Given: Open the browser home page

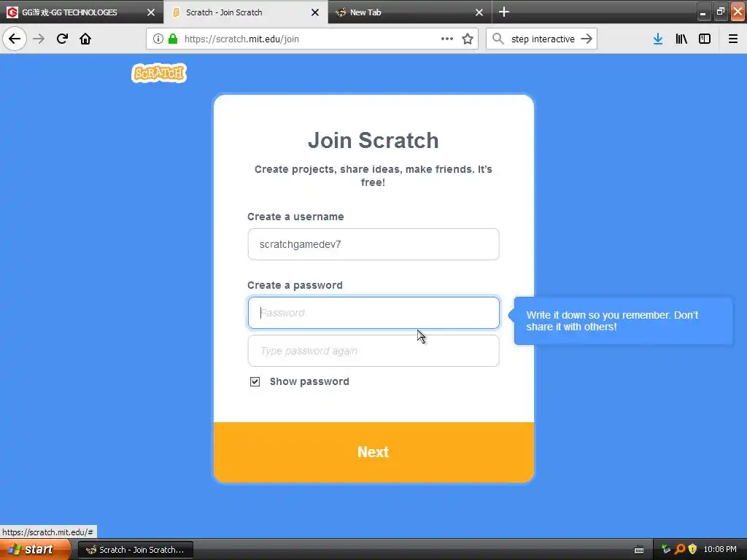Looking at the screenshot, I should pos(85,39).
